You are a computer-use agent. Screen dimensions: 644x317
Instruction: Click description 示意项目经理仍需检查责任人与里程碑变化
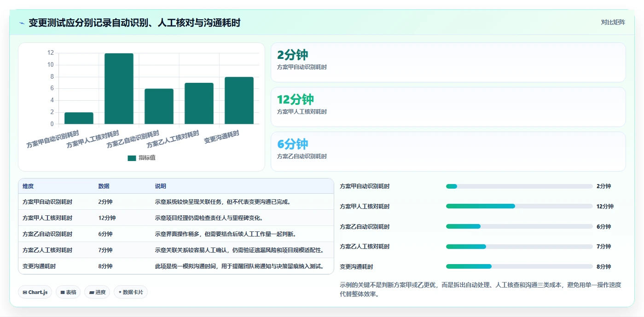tap(209, 218)
